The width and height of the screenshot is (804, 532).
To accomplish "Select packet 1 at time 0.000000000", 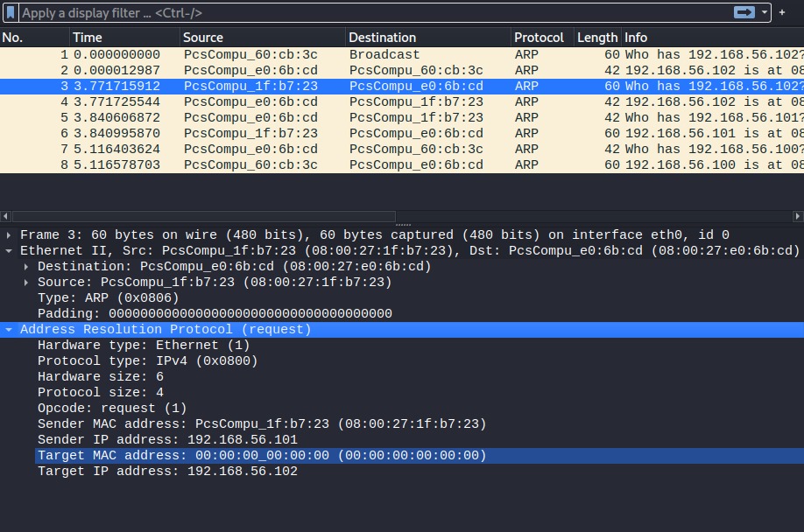I will [x=402, y=55].
